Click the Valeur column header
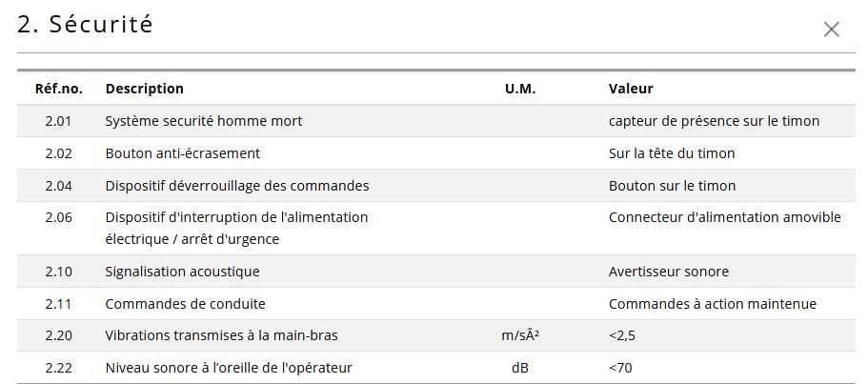This screenshot has width=868, height=384. [x=631, y=89]
